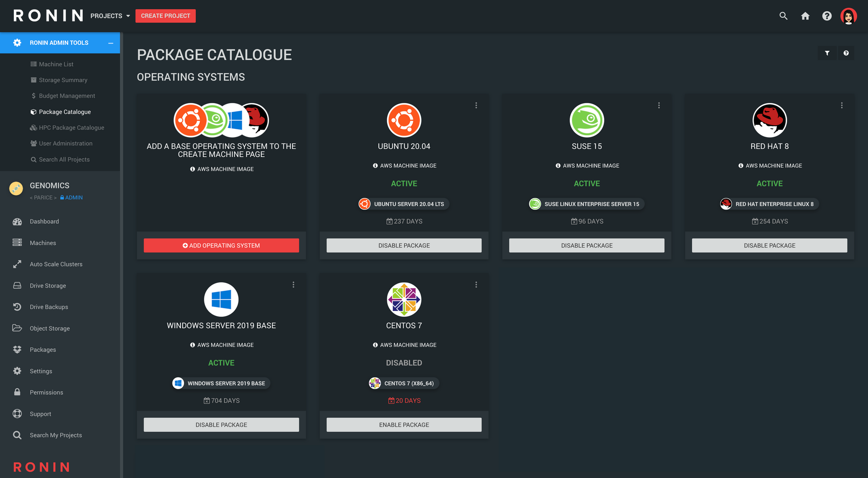868x478 pixels.
Task: Click the filter funnel icon
Action: click(x=827, y=53)
